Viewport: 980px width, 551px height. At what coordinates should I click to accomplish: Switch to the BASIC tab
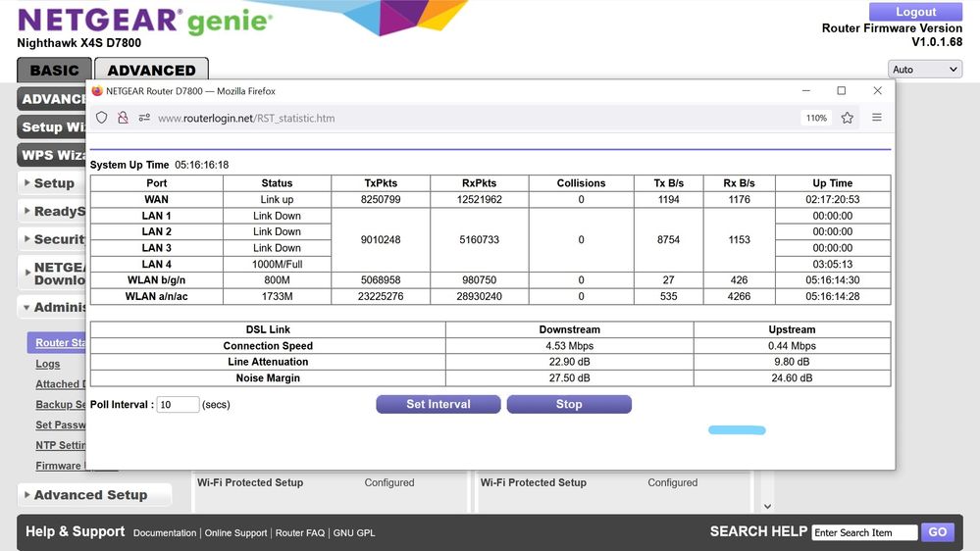click(x=54, y=71)
